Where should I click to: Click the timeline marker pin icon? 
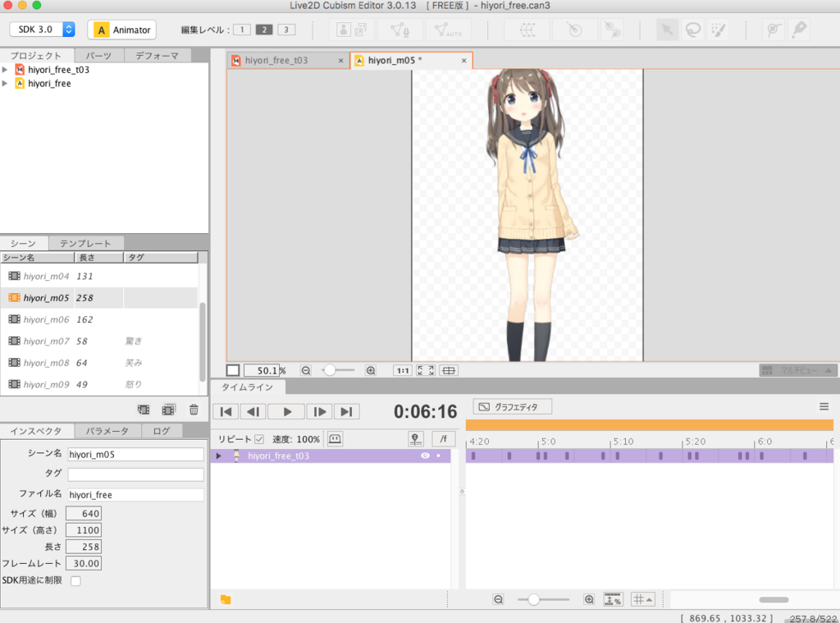click(x=416, y=439)
